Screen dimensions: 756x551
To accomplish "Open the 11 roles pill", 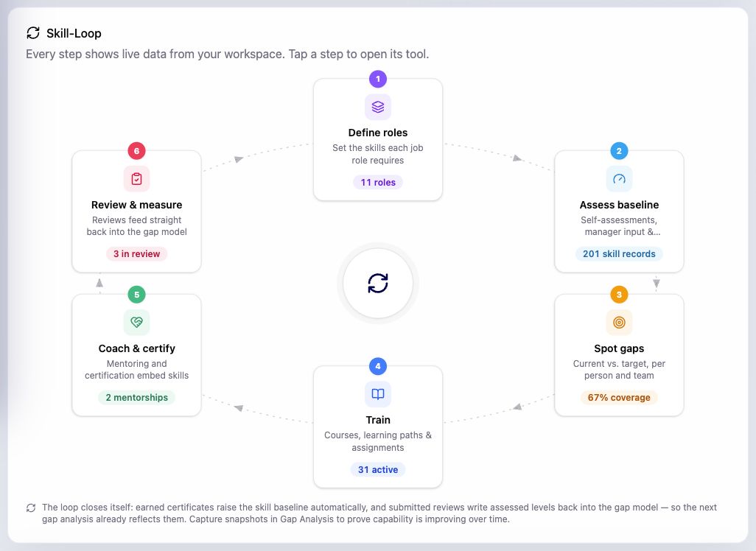I will pyautogui.click(x=378, y=182).
